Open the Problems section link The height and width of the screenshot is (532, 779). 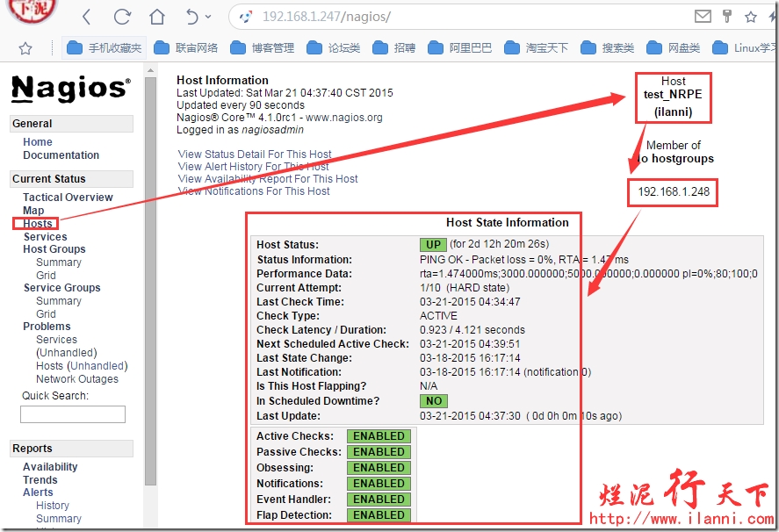tap(47, 327)
